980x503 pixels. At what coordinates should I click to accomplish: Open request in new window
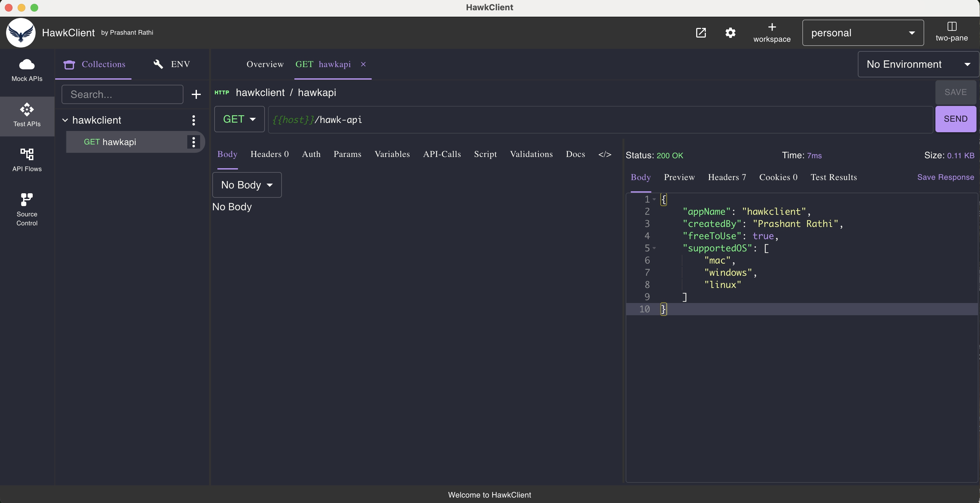(x=701, y=33)
